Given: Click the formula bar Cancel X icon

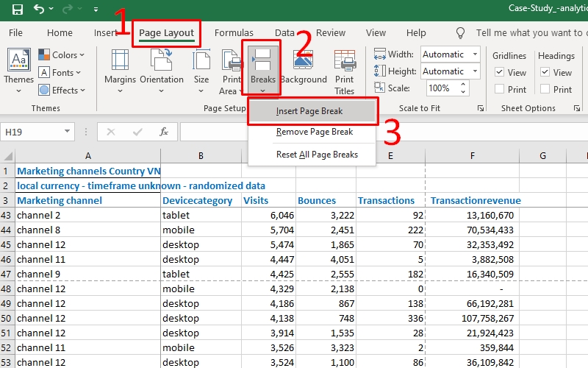Looking at the screenshot, I should [111, 132].
